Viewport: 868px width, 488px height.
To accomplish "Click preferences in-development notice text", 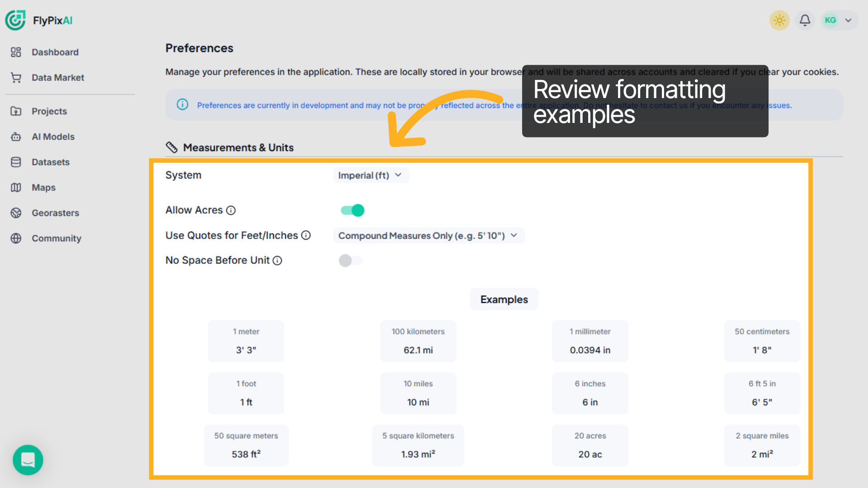I will (x=494, y=105).
